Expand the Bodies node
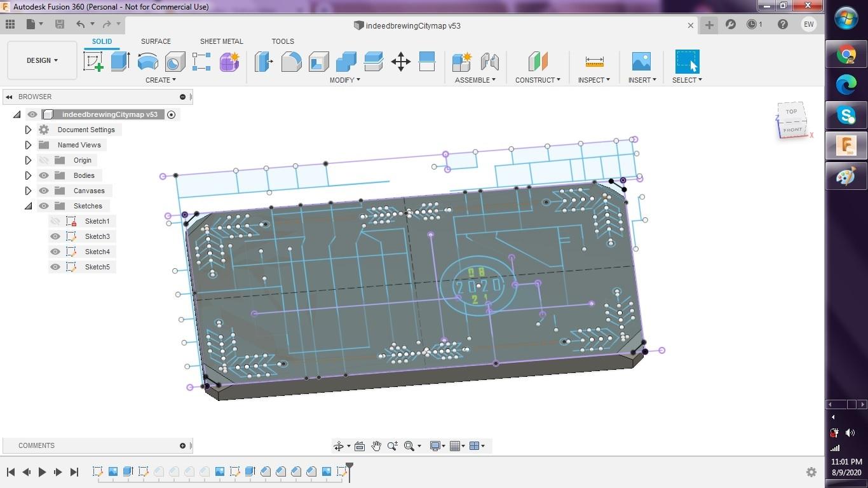Viewport: 868px width, 488px height. pyautogui.click(x=28, y=175)
